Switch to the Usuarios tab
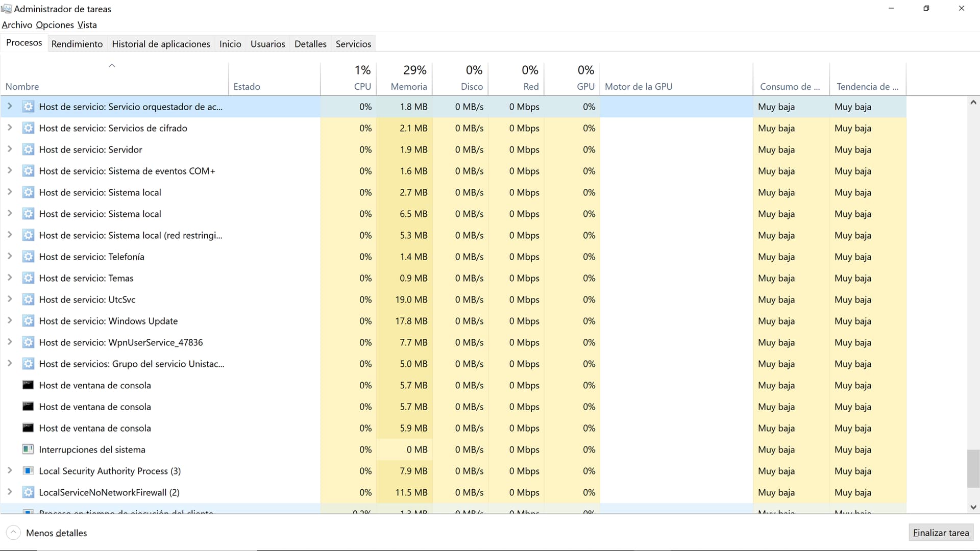 [267, 44]
